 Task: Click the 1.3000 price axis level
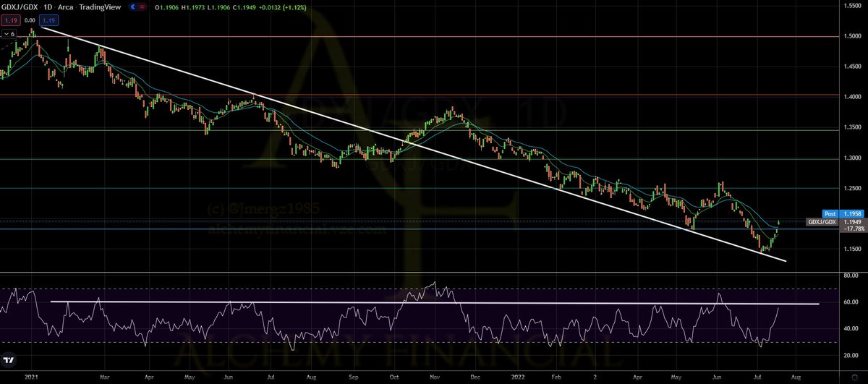[x=852, y=158]
